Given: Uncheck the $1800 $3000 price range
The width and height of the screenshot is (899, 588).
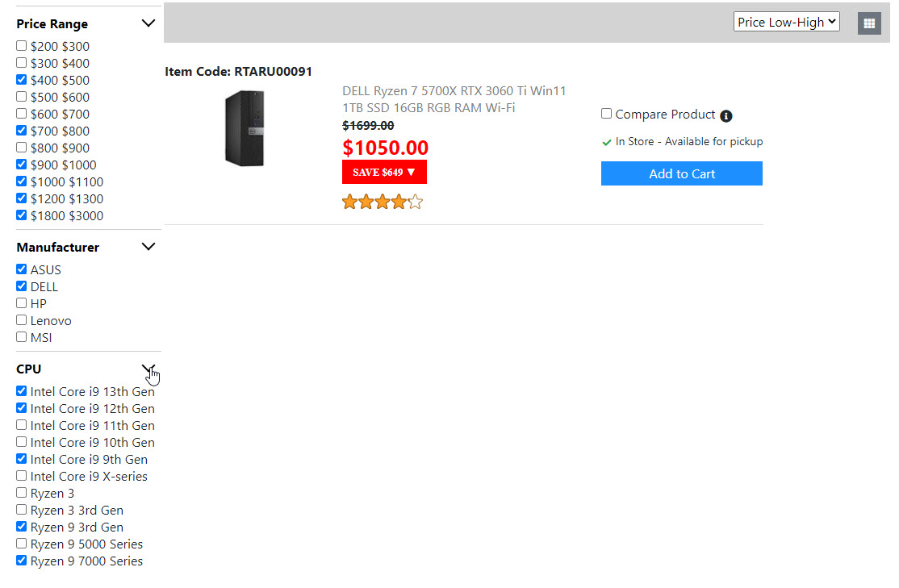Looking at the screenshot, I should pos(22,215).
